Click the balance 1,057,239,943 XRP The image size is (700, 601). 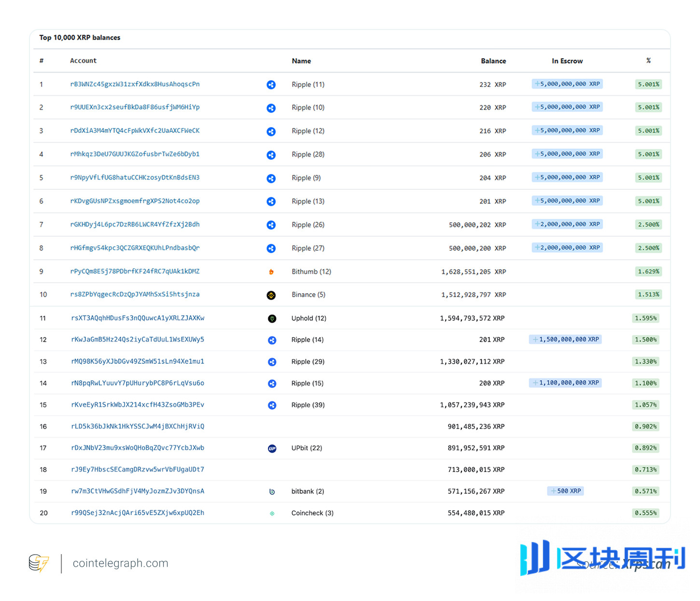[472, 405]
